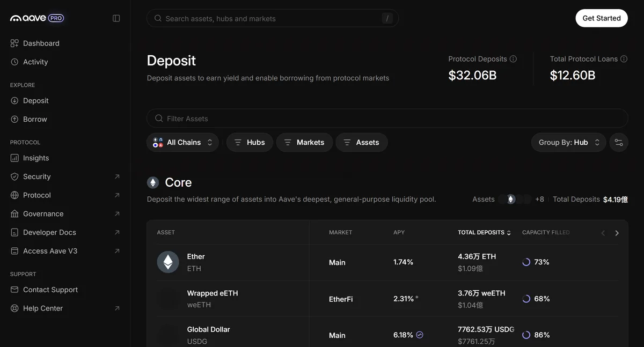This screenshot has height=347, width=644.
Task: Open Security link in sidebar
Action: (x=65, y=176)
